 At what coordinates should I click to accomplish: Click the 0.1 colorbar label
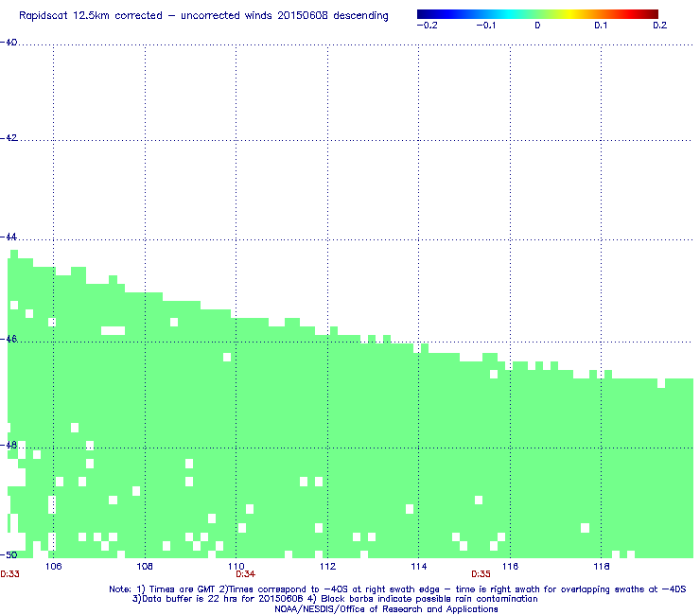(601, 26)
